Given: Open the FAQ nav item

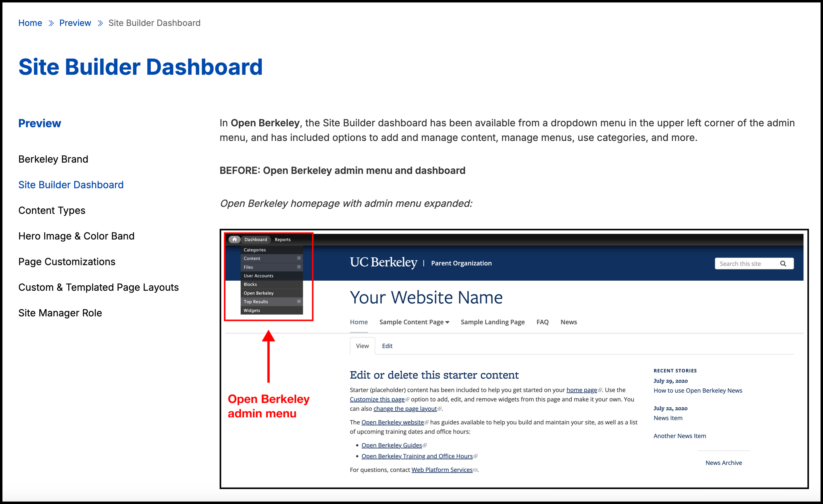Looking at the screenshot, I should 542,322.
